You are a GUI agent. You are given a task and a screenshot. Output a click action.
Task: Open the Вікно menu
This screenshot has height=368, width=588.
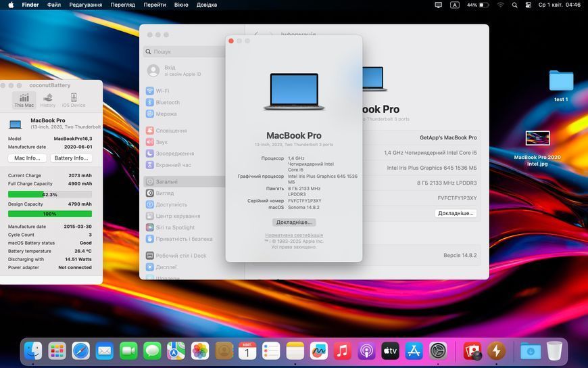click(x=181, y=5)
